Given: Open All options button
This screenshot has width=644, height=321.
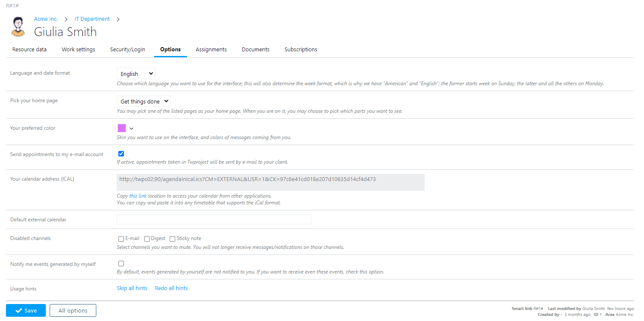Looking at the screenshot, I should (x=73, y=310).
